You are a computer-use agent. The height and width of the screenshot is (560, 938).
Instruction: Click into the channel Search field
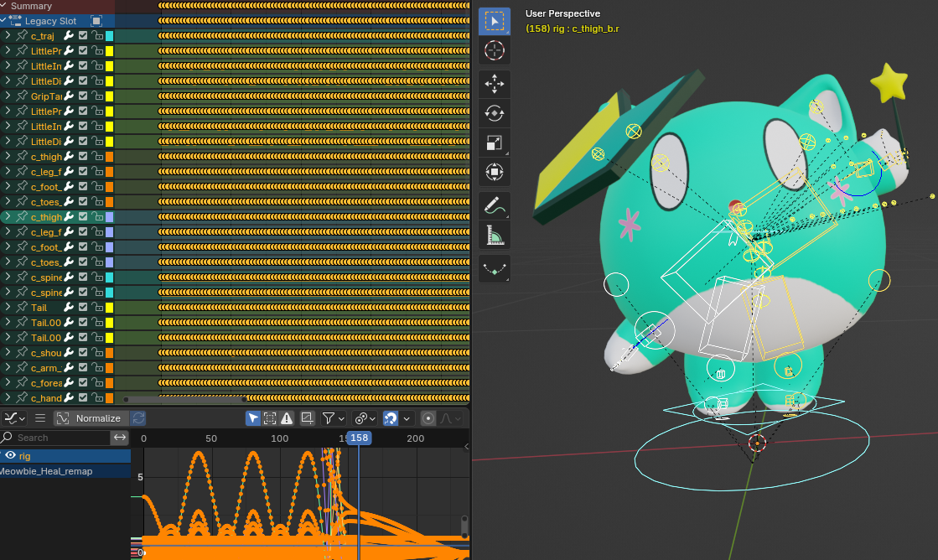pyautogui.click(x=56, y=438)
